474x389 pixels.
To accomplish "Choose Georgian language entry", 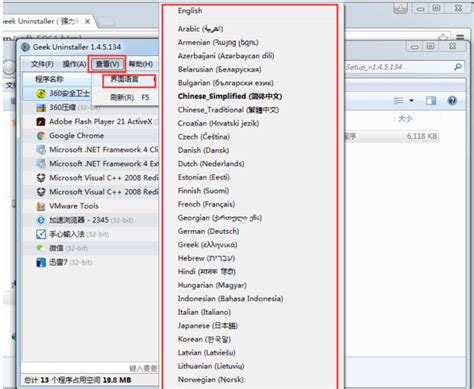I will coord(220,218).
